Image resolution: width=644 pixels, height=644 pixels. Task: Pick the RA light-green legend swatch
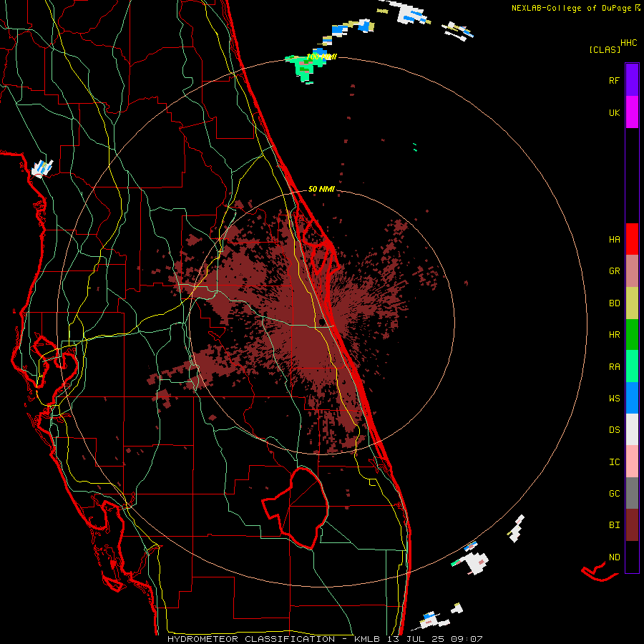[632, 366]
